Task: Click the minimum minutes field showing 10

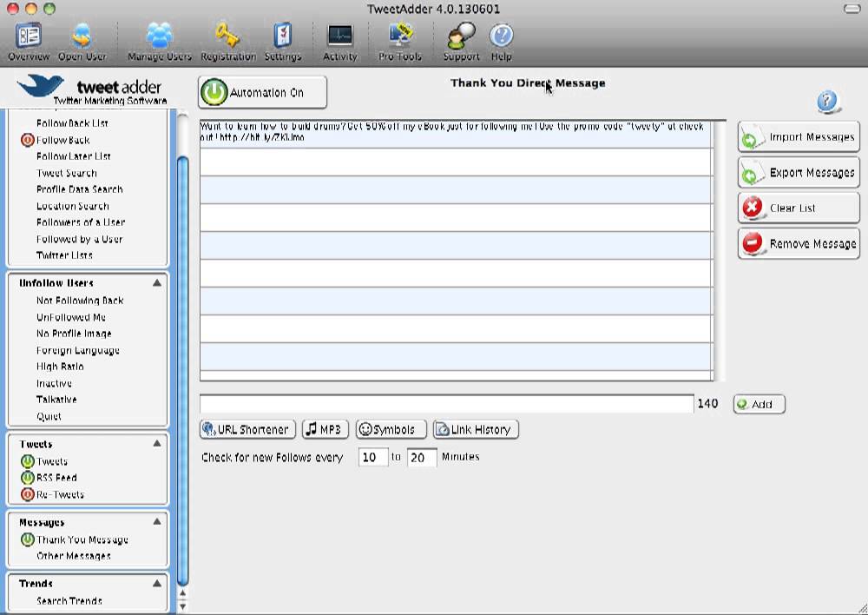Action: click(373, 458)
